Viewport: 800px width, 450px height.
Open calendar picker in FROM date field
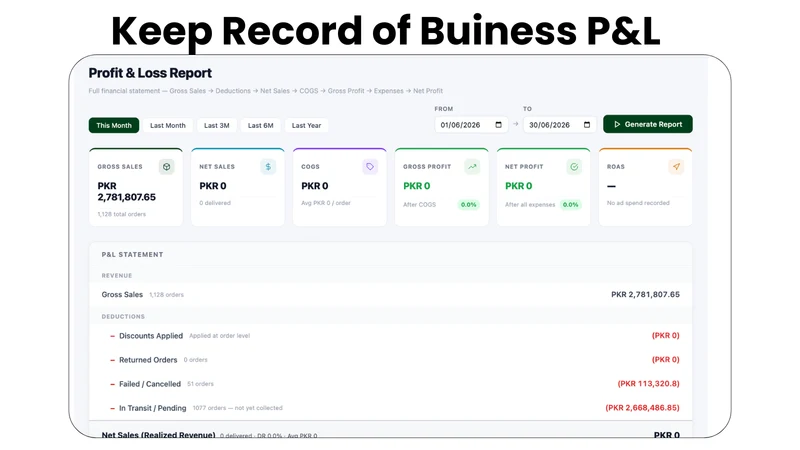pyautogui.click(x=498, y=124)
